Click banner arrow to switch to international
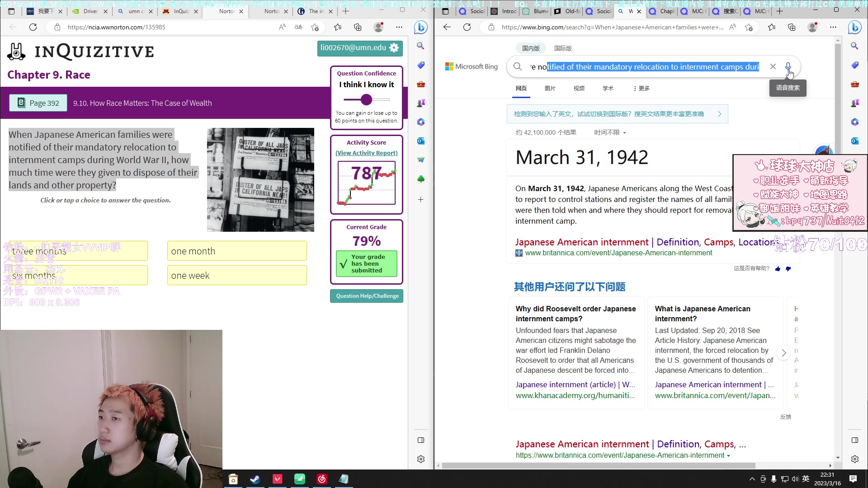Image resolution: width=868 pixels, height=488 pixels. pos(720,114)
